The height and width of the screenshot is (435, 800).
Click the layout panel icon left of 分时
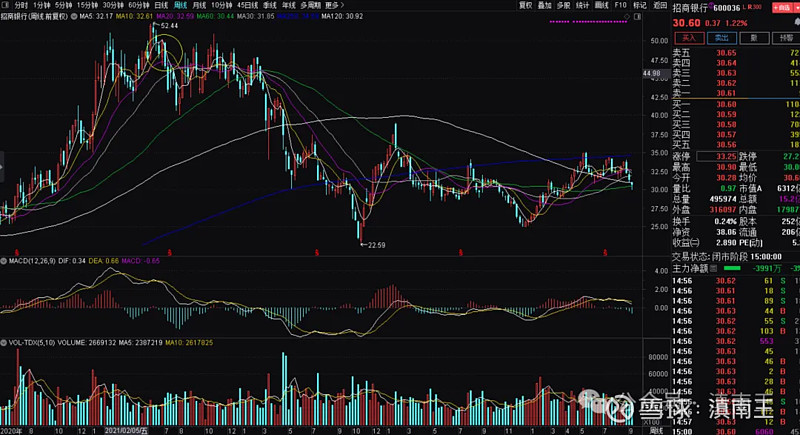(x=5, y=5)
